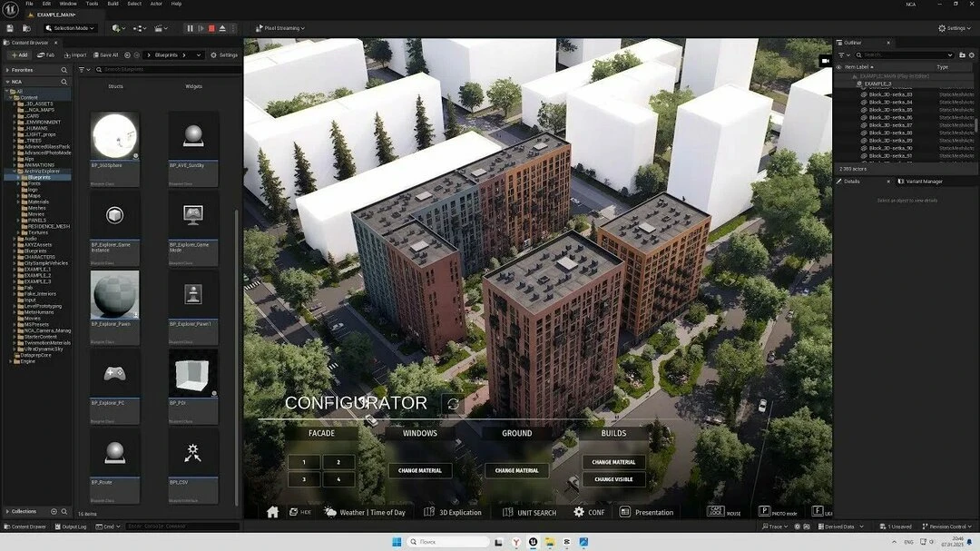Click Weather | Time of Day cloud icon

pos(330,512)
